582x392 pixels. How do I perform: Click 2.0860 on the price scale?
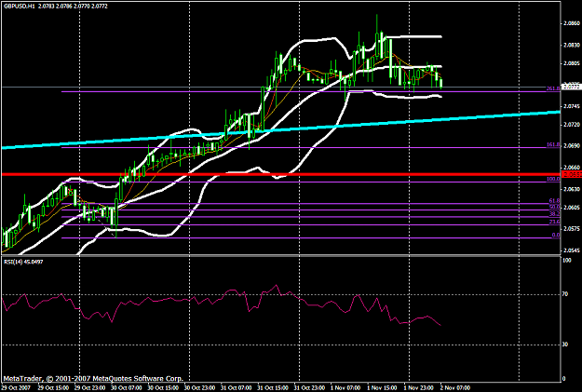(x=572, y=23)
